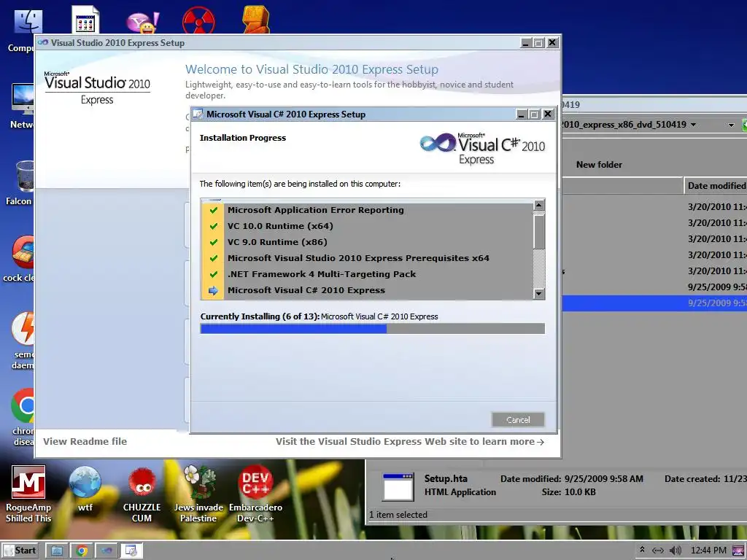Open Chrome desktop icon
Screen dimensions: 747x560
[x=23, y=418]
